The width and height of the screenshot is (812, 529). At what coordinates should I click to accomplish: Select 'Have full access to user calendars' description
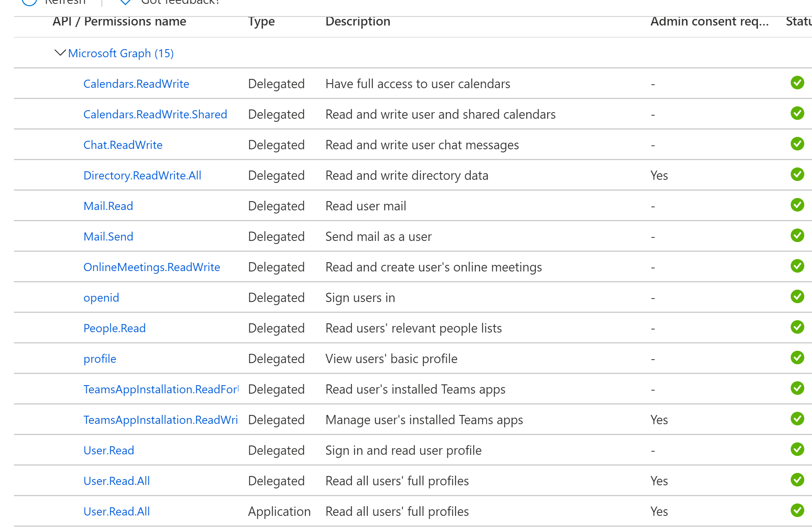pyautogui.click(x=418, y=84)
